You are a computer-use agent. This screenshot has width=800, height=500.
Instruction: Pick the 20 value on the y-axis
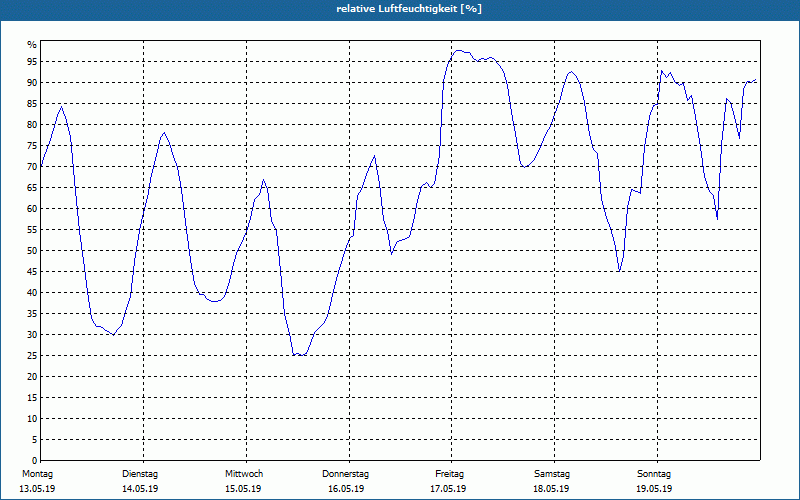point(32,377)
